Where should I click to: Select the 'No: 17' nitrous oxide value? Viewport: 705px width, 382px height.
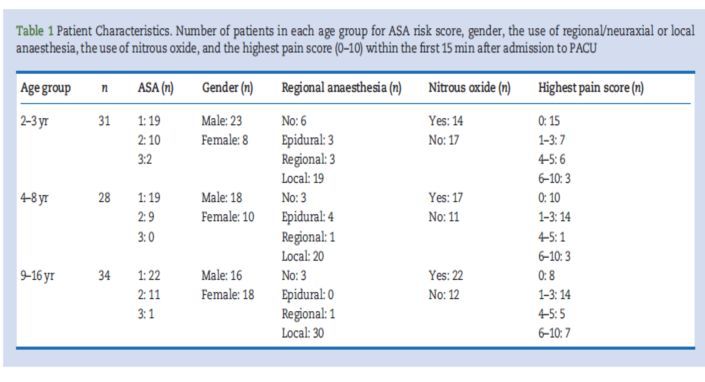(x=444, y=140)
